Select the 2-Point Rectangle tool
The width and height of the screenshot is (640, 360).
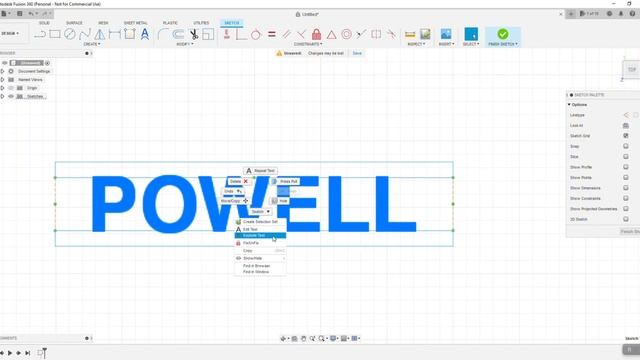(55, 35)
